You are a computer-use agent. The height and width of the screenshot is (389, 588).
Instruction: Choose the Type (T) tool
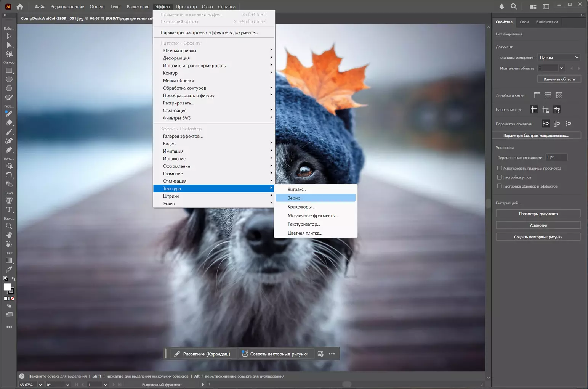[x=9, y=210]
